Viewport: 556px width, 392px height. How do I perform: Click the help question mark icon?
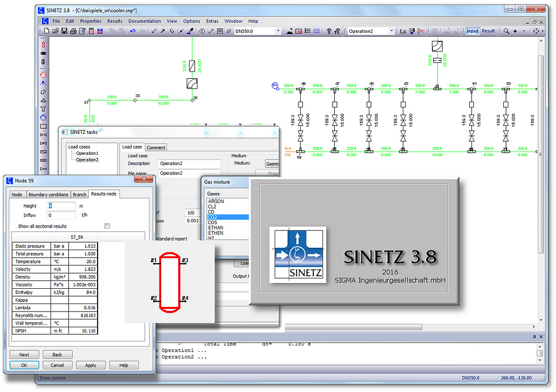328,31
